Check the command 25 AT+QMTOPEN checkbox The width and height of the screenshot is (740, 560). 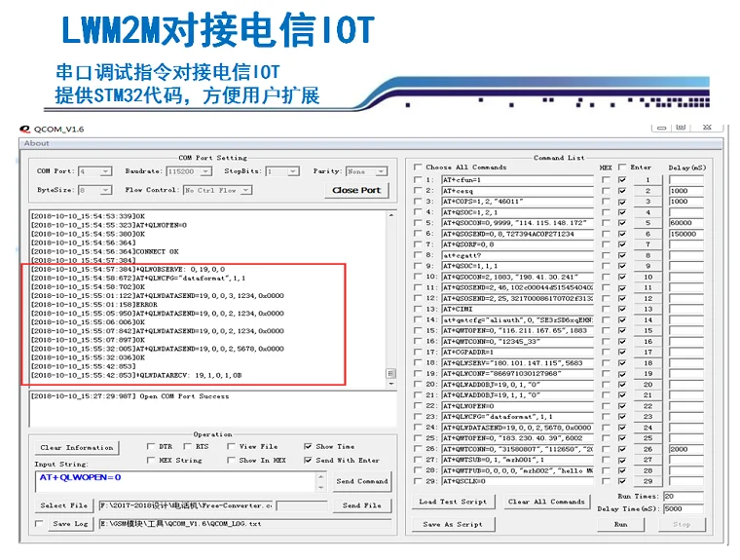[417, 438]
